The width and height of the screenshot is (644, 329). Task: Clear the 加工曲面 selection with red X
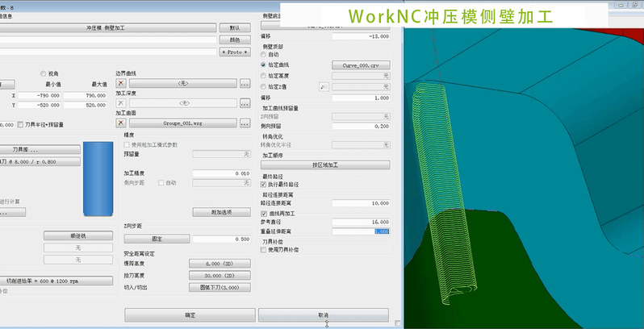pyautogui.click(x=121, y=123)
